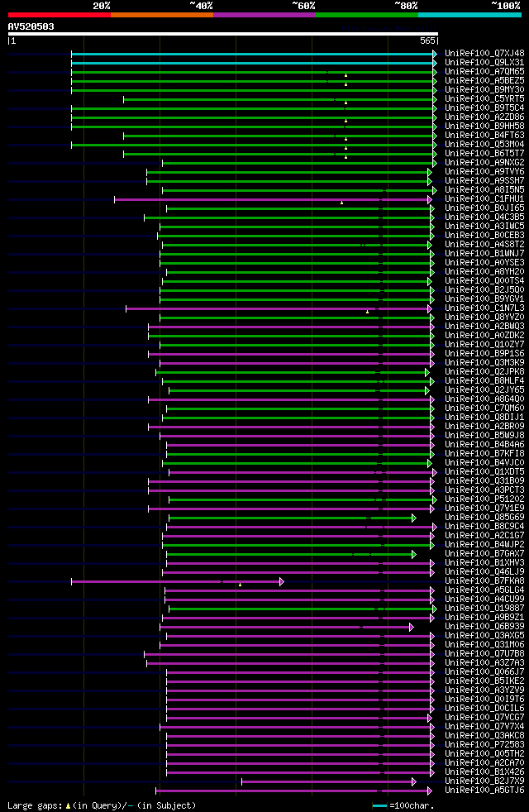Select the label UniRef100_B9P1S6
Viewport: 529px width, 812px height.
[484, 353]
